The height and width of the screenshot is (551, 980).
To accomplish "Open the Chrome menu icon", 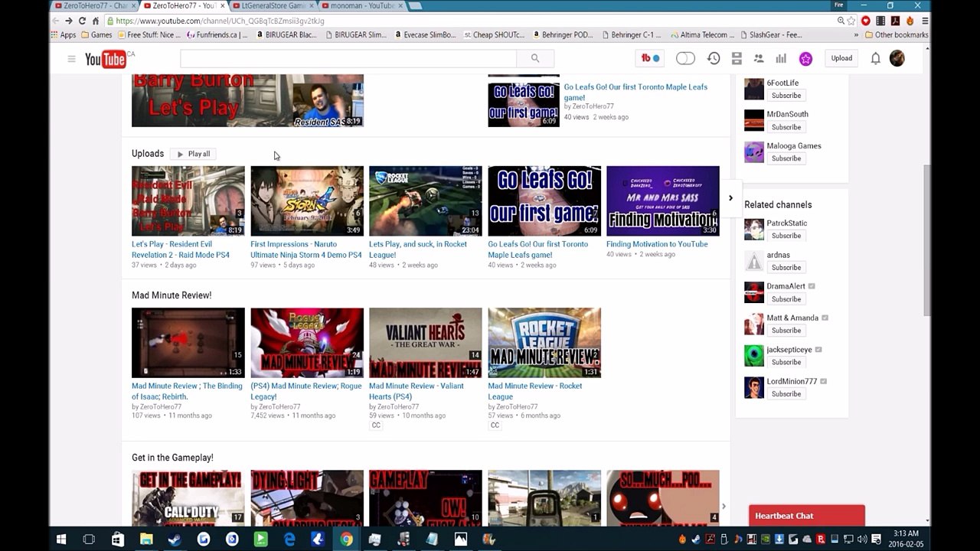I will tap(926, 21).
